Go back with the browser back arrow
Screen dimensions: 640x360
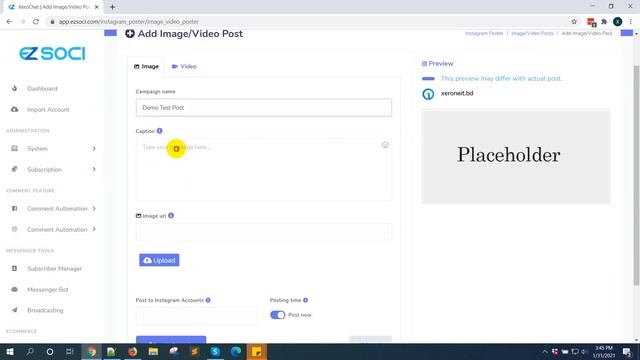coord(9,22)
